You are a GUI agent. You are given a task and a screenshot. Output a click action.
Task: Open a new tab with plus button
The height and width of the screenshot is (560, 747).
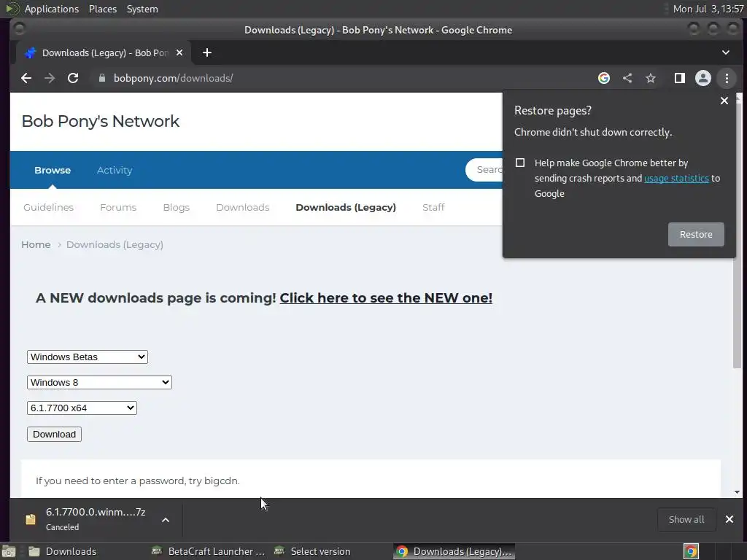point(206,52)
